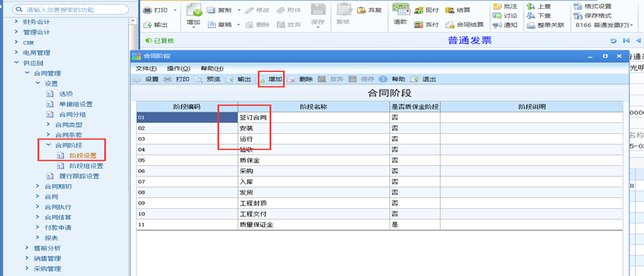
Task: Click the sidebar scrollbar up arrow
Action: tap(133, 20)
